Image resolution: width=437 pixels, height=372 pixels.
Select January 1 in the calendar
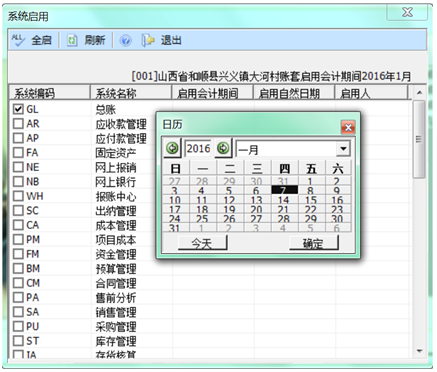pos(310,181)
